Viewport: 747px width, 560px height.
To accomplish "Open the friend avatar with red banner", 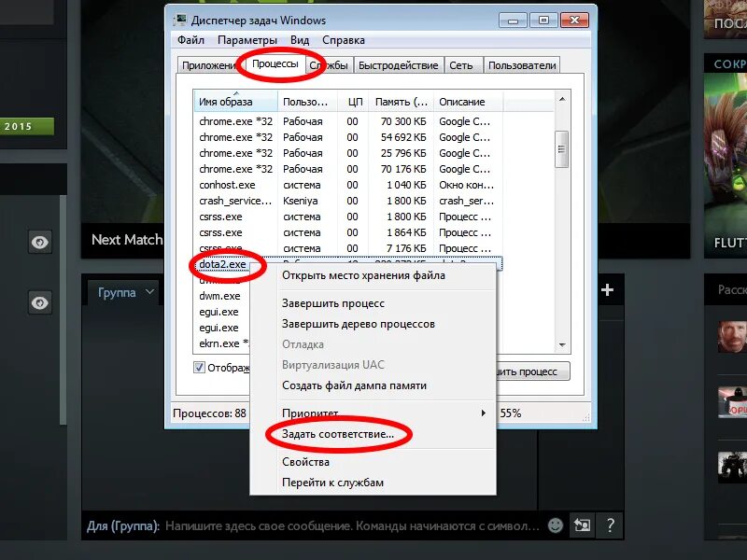I will pyautogui.click(x=732, y=402).
